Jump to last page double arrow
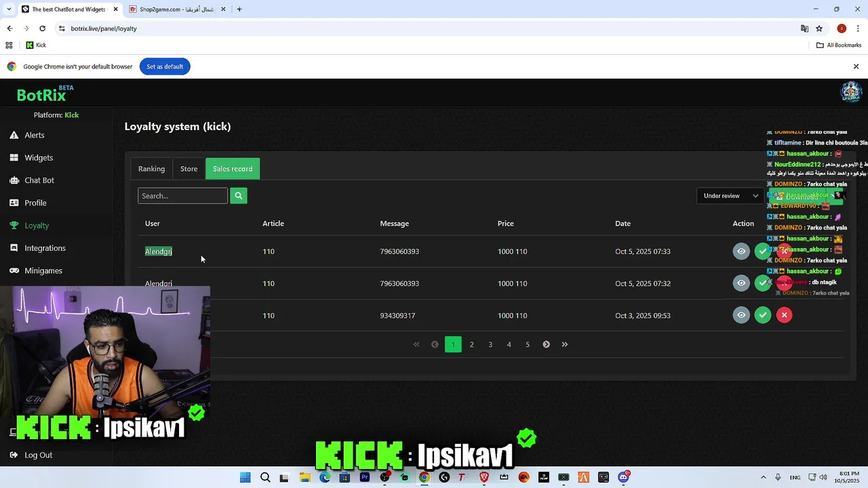Image resolution: width=868 pixels, height=488 pixels. click(564, 344)
